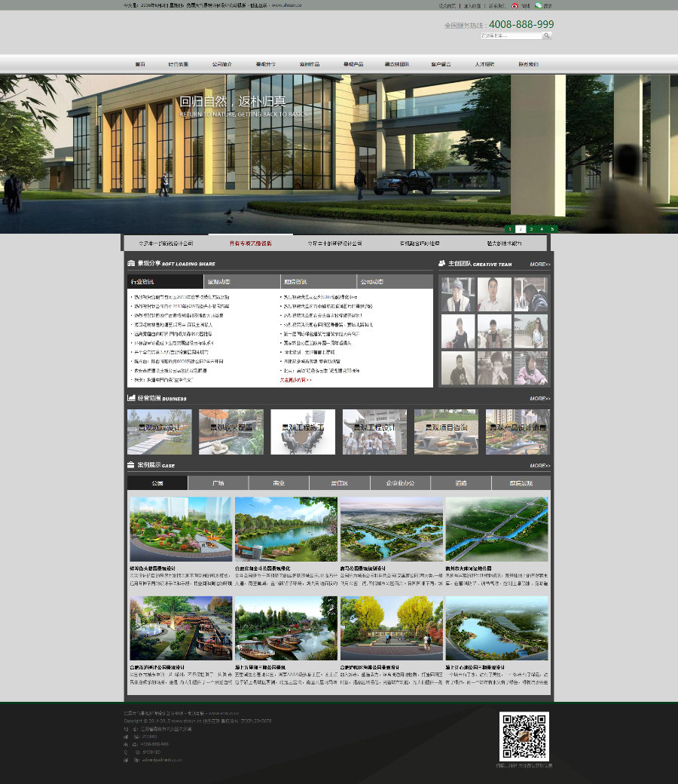
Task: Click the red more-content link under news
Action: click(295, 380)
